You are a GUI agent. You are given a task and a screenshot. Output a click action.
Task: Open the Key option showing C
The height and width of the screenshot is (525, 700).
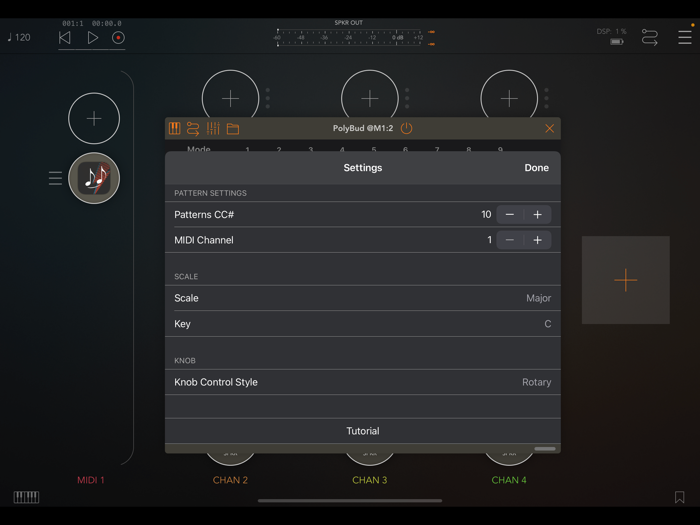pos(362,324)
